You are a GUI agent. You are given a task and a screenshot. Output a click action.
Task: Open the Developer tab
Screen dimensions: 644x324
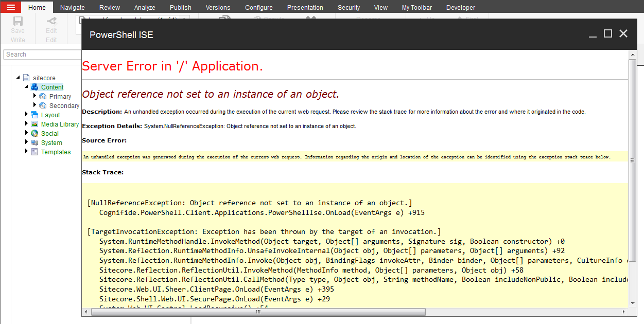tap(460, 8)
